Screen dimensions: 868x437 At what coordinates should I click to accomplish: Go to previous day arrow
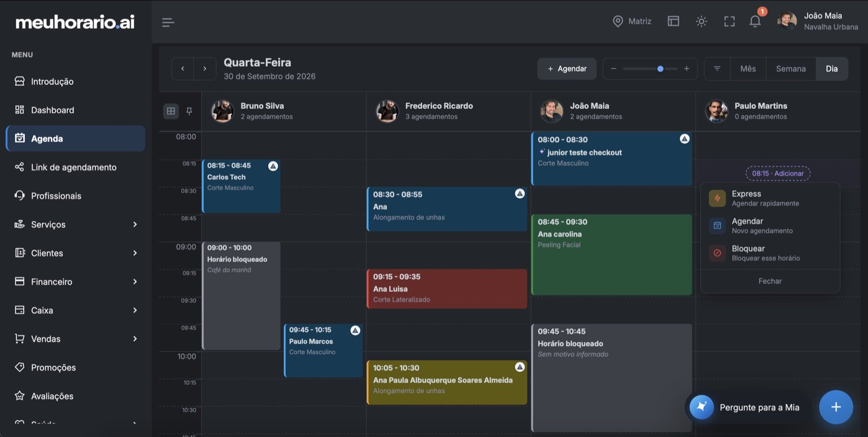[x=183, y=69]
